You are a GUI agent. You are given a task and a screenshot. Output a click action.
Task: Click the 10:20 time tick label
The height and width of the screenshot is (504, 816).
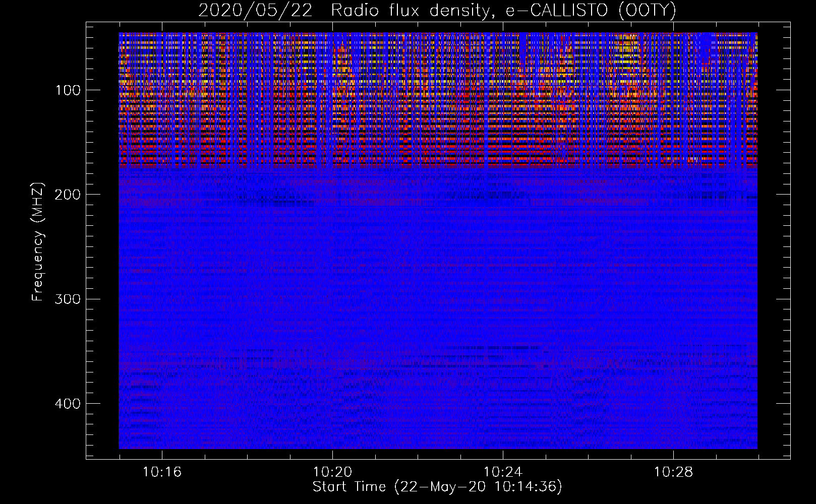(x=332, y=472)
